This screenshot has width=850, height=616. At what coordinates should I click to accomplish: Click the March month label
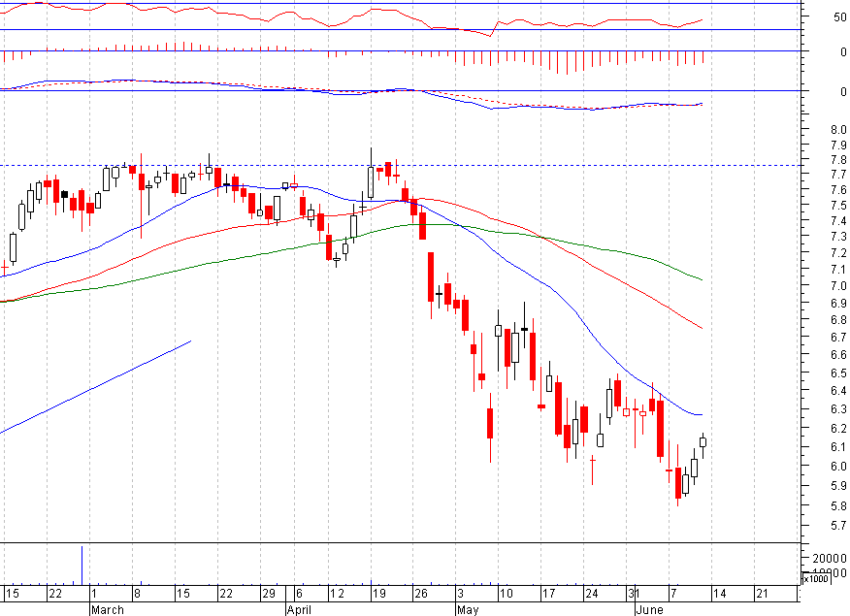click(108, 610)
